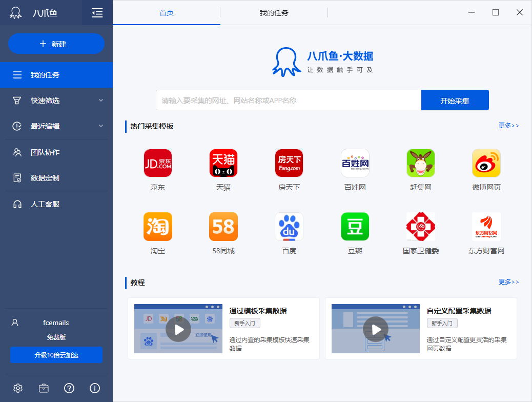The width and height of the screenshot is (532, 402).
Task: Click the toolbox icon at sidebar bottom
Action: point(44,388)
